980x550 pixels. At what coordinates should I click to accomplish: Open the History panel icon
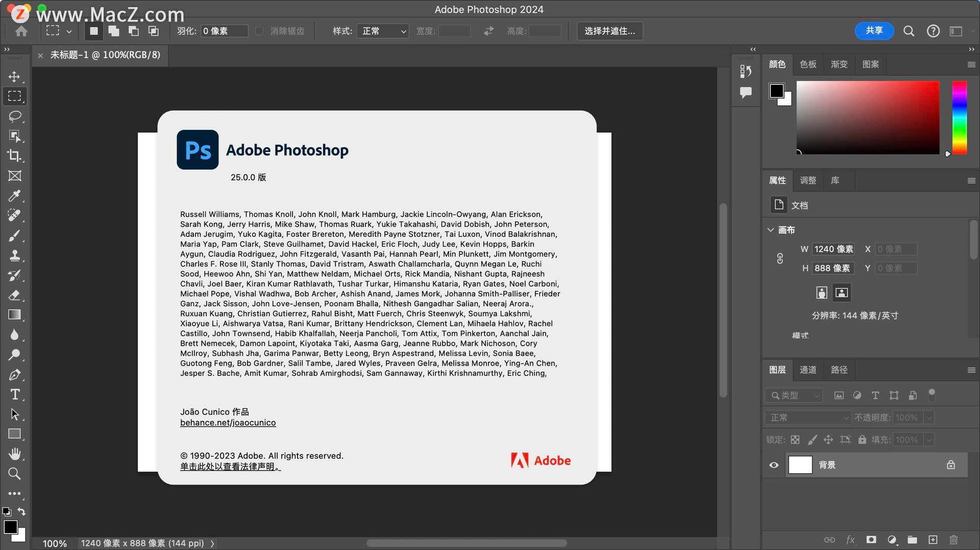pos(746,71)
